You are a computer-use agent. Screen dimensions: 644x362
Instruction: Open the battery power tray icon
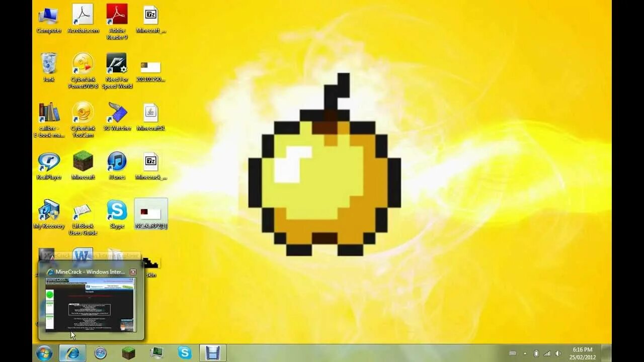point(536,353)
